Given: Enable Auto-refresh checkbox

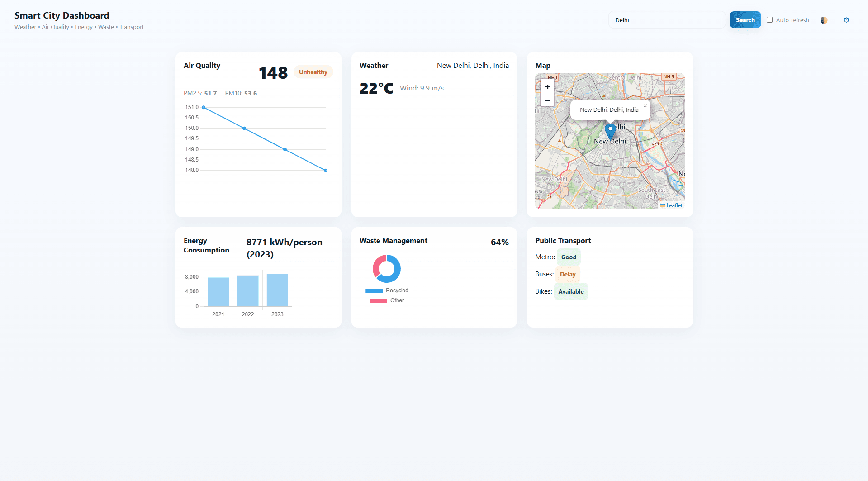Looking at the screenshot, I should point(769,20).
